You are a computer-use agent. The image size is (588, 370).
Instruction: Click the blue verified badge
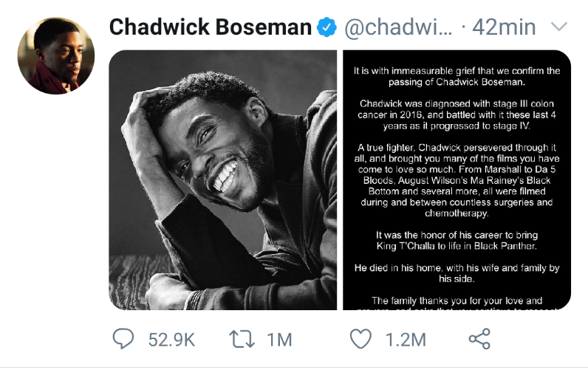327,28
